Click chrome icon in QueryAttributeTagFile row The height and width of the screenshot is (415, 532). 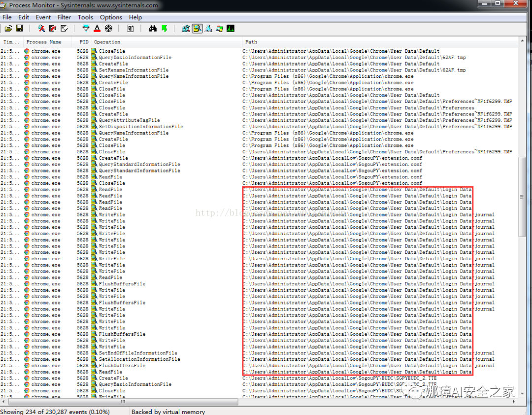pyautogui.click(x=27, y=120)
